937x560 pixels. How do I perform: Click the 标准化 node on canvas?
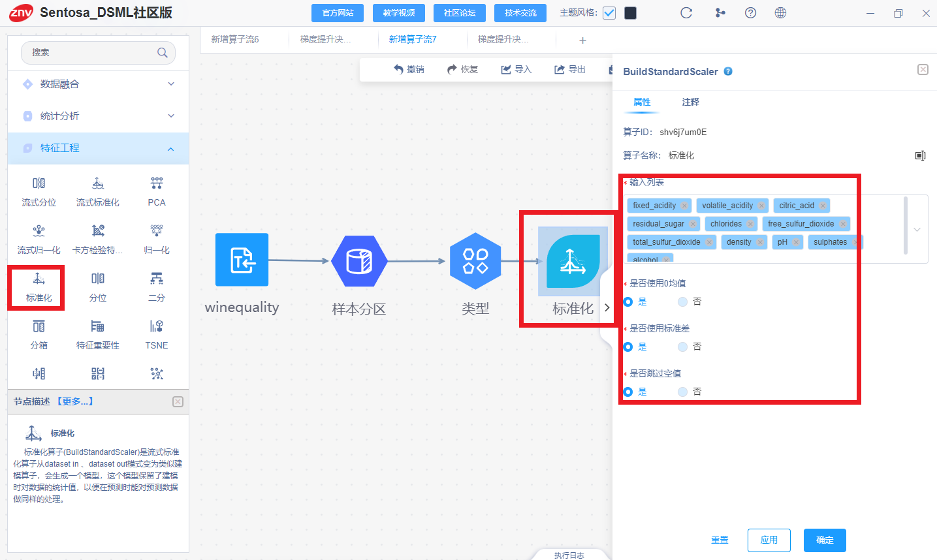coord(573,261)
